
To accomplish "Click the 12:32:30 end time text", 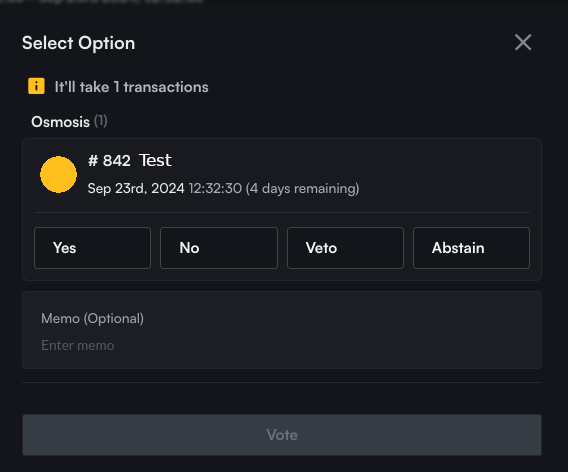I will 215,188.
